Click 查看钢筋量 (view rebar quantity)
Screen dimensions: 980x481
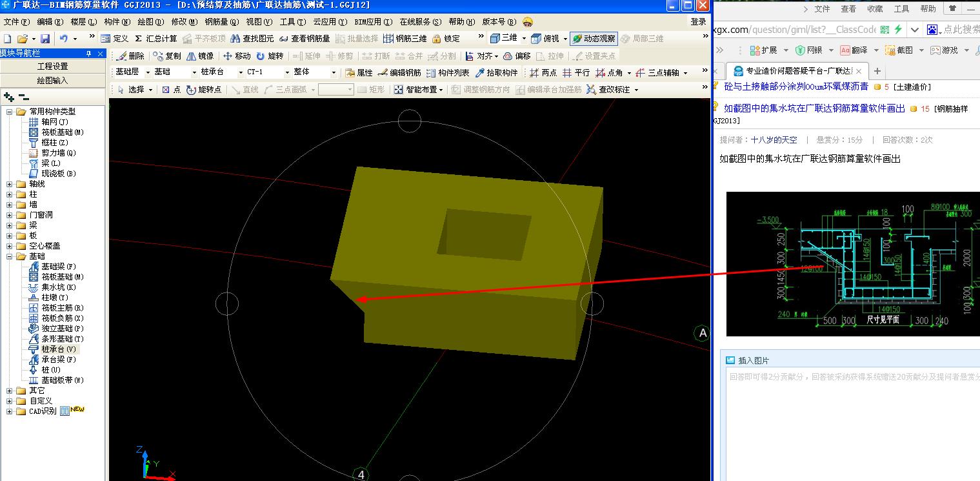click(x=305, y=39)
